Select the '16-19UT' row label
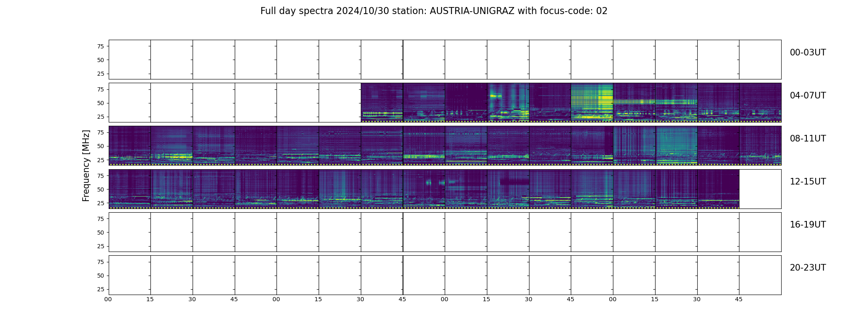868x331 pixels. tap(808, 225)
